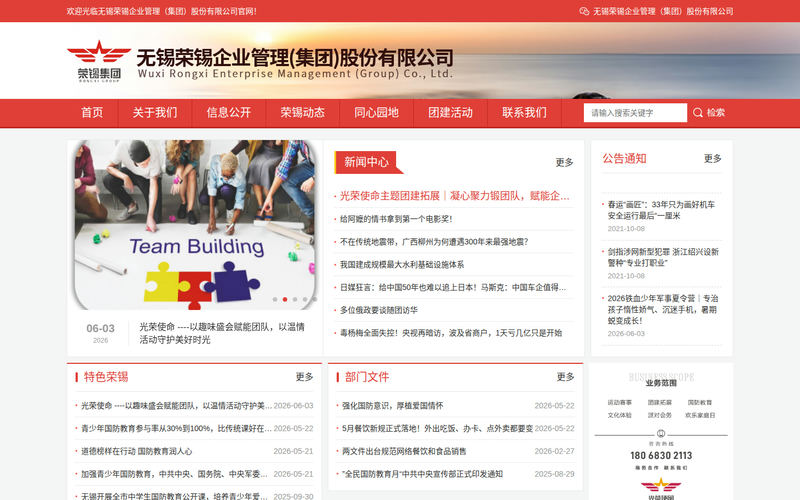Click the 荣锡集团 star-wings logo in header

pyautogui.click(x=99, y=61)
